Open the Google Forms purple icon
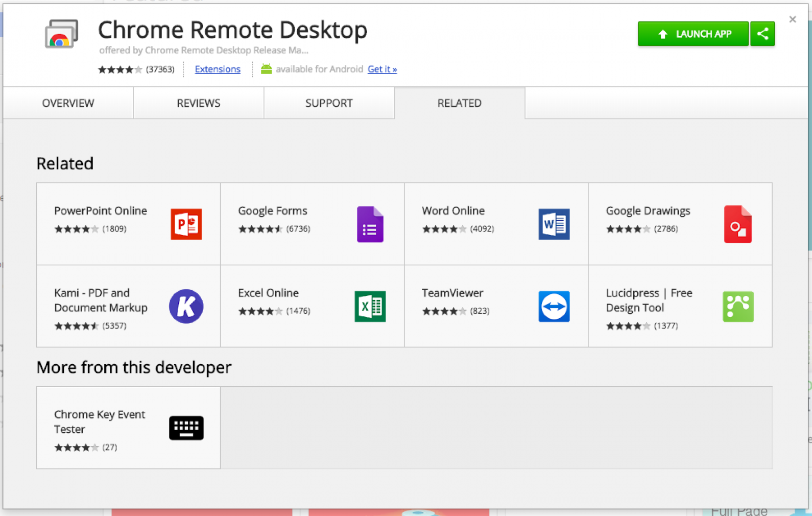The width and height of the screenshot is (812, 516). 370,224
